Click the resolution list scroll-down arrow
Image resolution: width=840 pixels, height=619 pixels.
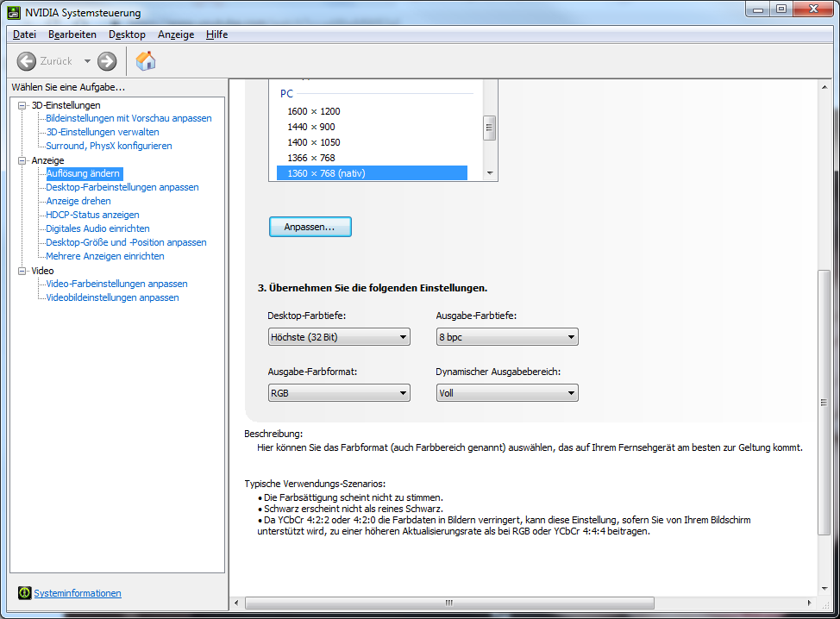(490, 173)
